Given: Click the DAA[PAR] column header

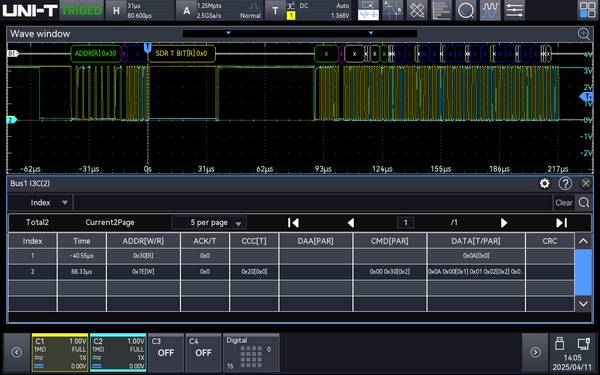Looking at the screenshot, I should click(x=316, y=241).
